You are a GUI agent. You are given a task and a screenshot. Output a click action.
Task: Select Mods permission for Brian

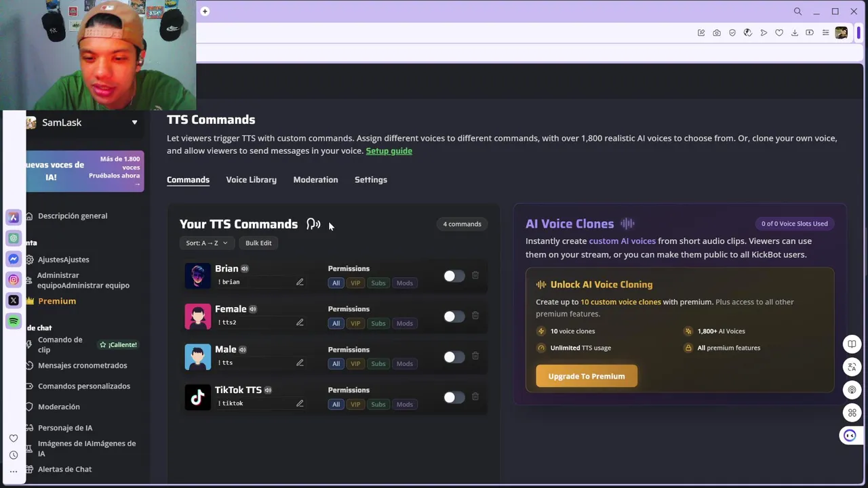click(x=405, y=283)
